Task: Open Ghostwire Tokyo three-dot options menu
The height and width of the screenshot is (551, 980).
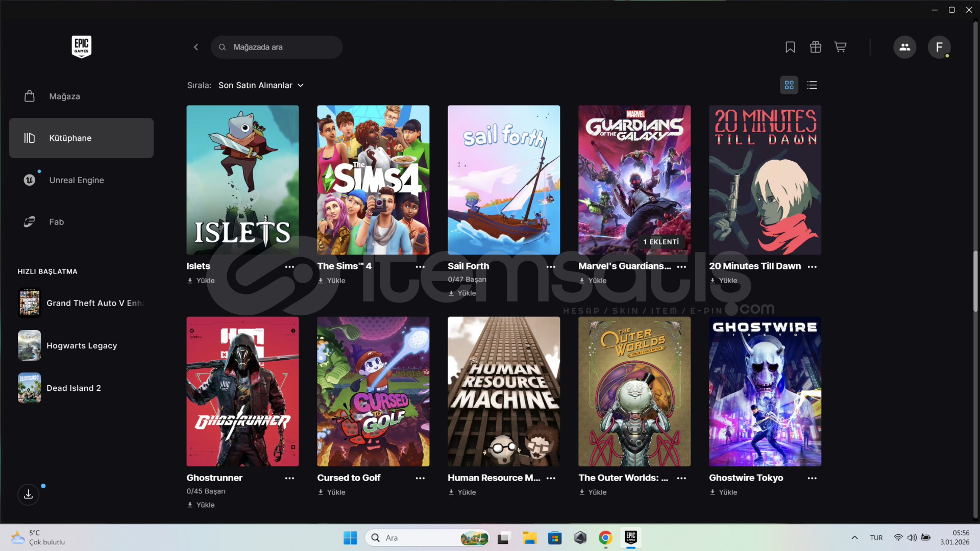Action: (812, 479)
